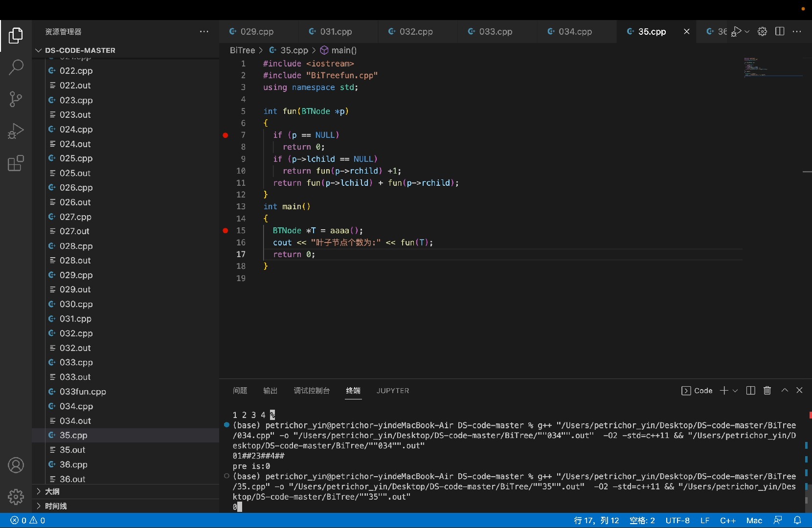This screenshot has width=812, height=528.
Task: Click cursor position 行 17, 列 12
Action: 596,521
